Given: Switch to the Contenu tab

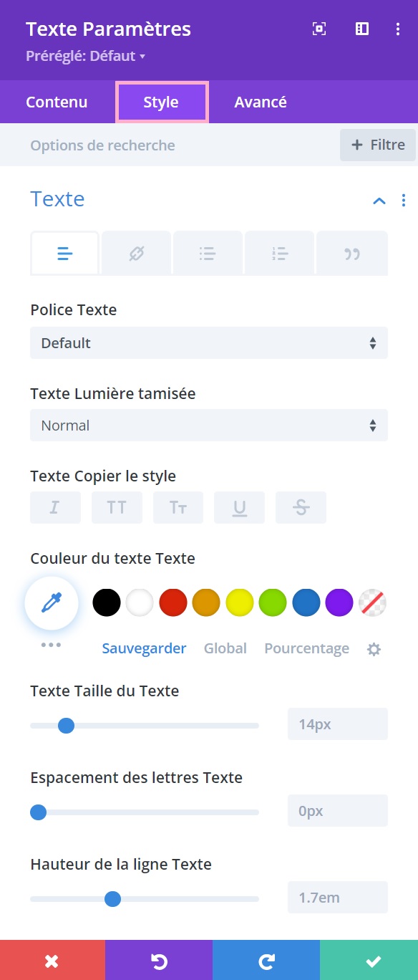Looking at the screenshot, I should point(57,102).
